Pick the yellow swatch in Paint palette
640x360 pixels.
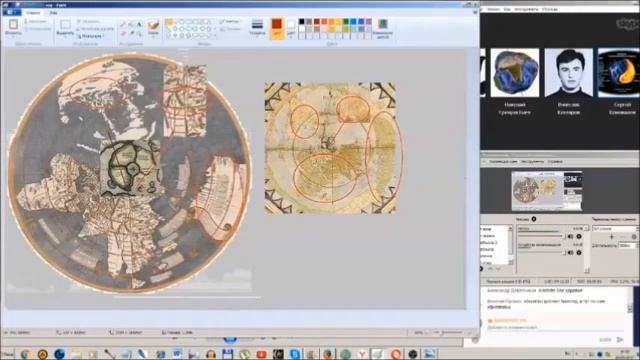coord(339,22)
